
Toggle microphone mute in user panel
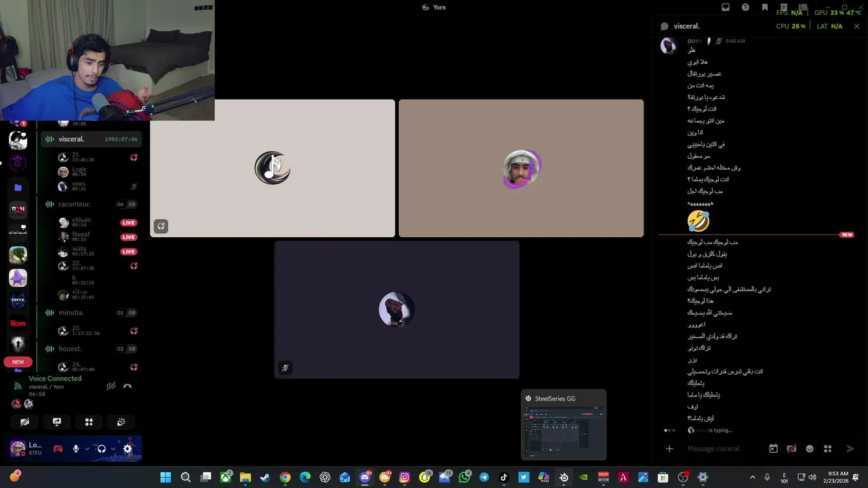[x=76, y=449]
